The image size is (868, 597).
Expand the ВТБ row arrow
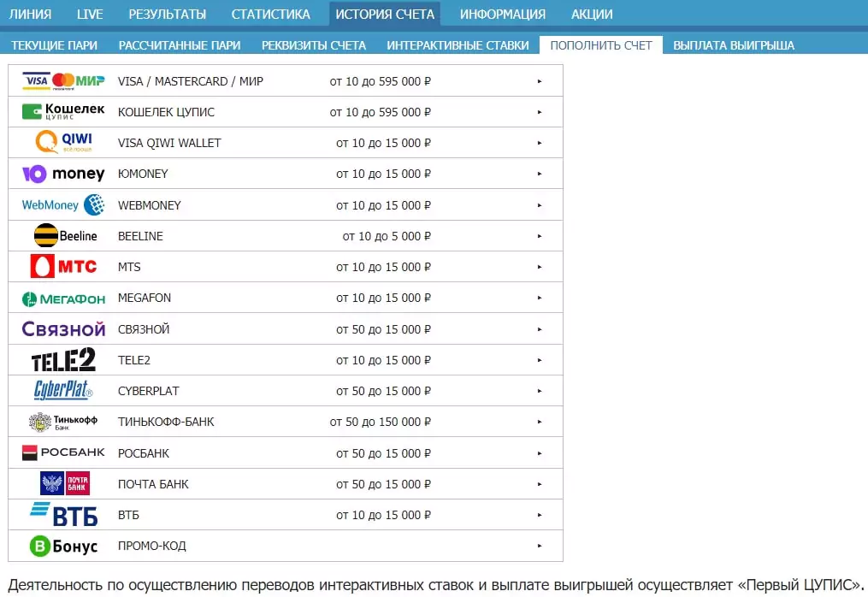coord(539,515)
